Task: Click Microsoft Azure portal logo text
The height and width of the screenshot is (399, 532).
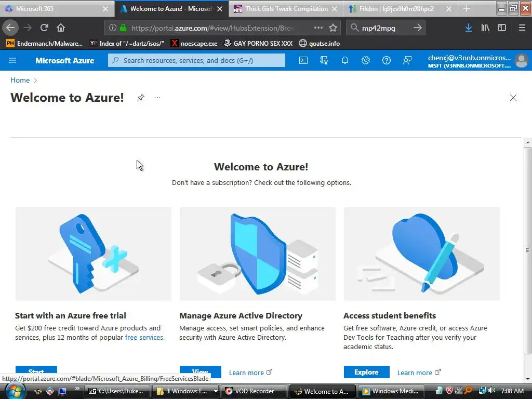Action: pyautogui.click(x=65, y=60)
